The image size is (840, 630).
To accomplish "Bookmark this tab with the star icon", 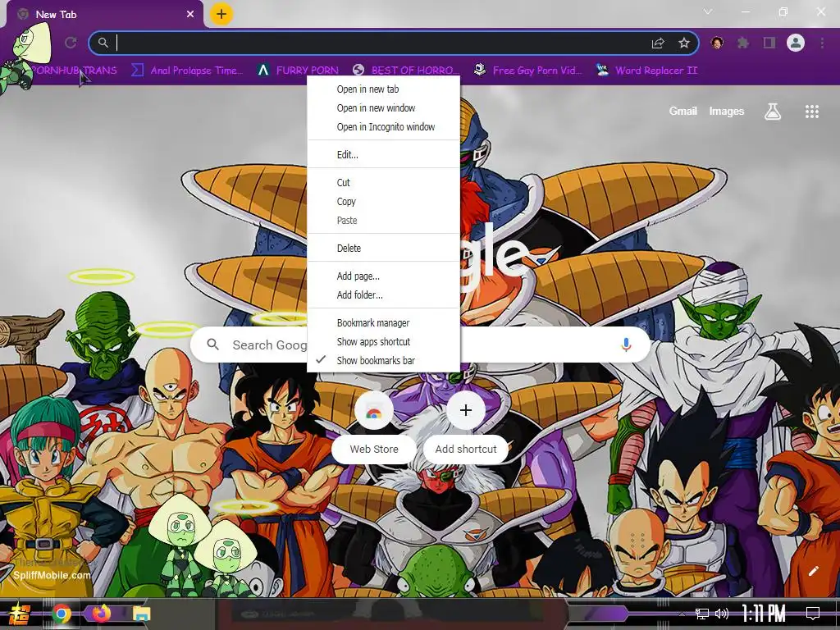I will [x=684, y=43].
